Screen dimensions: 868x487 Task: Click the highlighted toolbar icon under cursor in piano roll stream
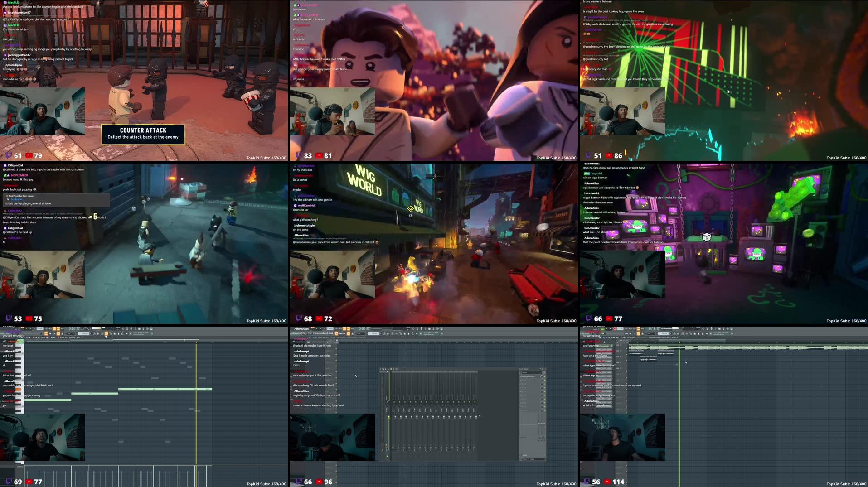tap(106, 333)
